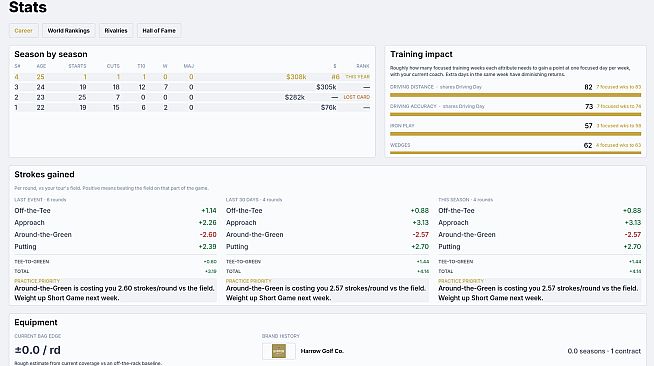Click the AGE column header
The height and width of the screenshot is (366, 654).
41,66
